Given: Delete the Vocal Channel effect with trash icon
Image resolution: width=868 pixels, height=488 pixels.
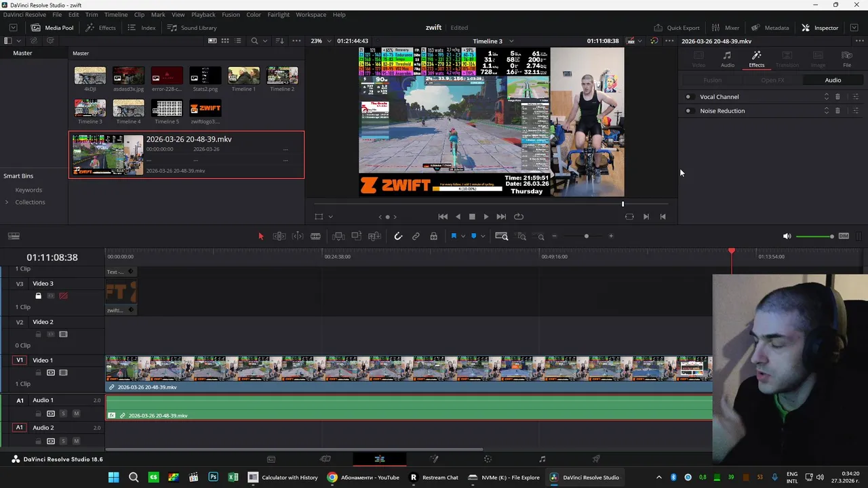Looking at the screenshot, I should point(837,97).
